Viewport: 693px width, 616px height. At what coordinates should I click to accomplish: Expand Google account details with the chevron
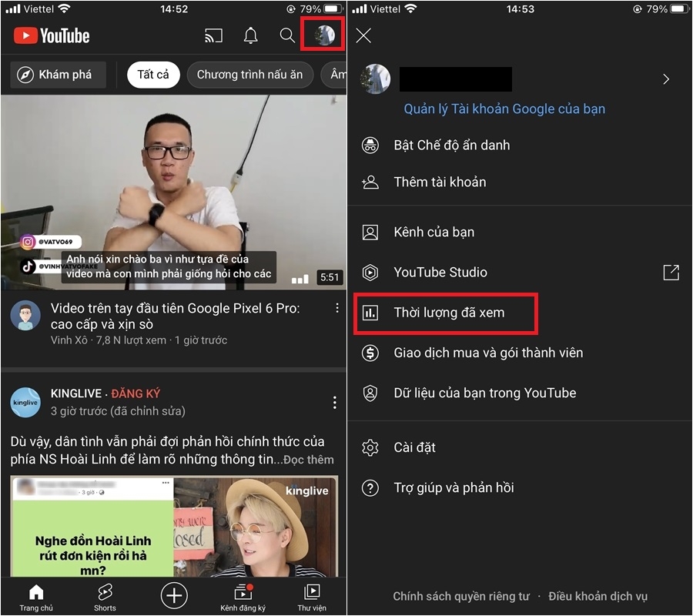(666, 79)
